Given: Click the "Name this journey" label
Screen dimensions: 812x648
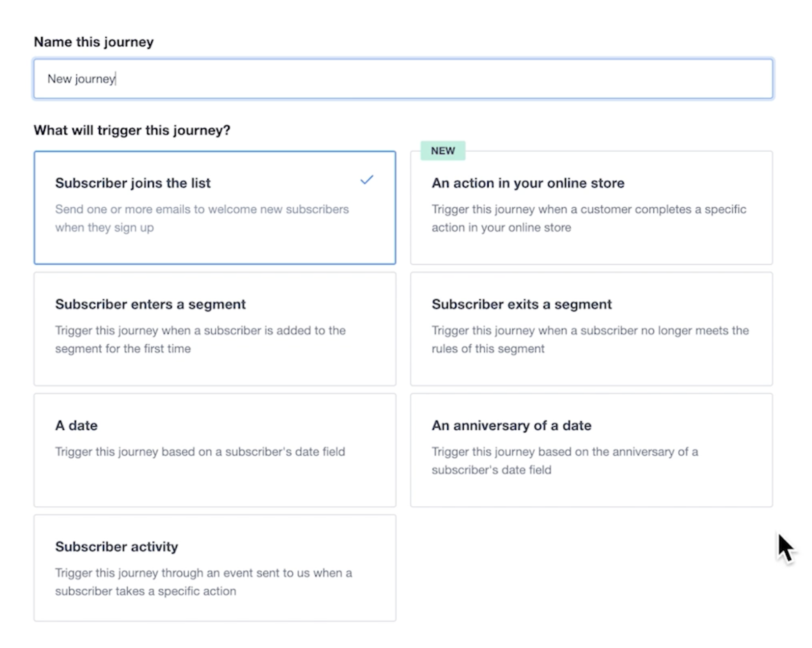Looking at the screenshot, I should 94,42.
